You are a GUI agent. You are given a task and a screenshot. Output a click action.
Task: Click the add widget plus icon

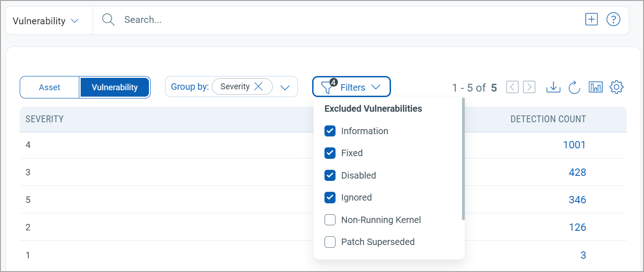pyautogui.click(x=591, y=19)
